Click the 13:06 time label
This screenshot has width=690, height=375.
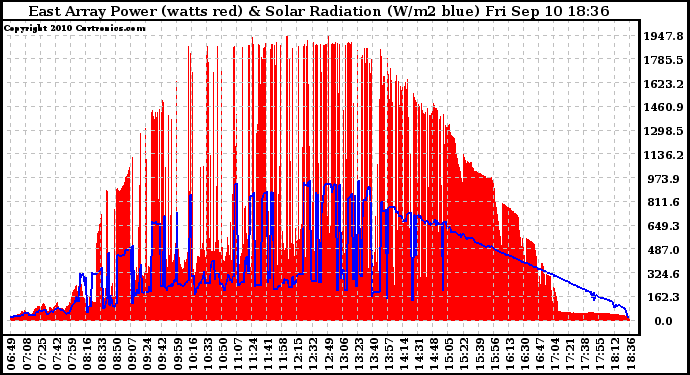coord(342,354)
